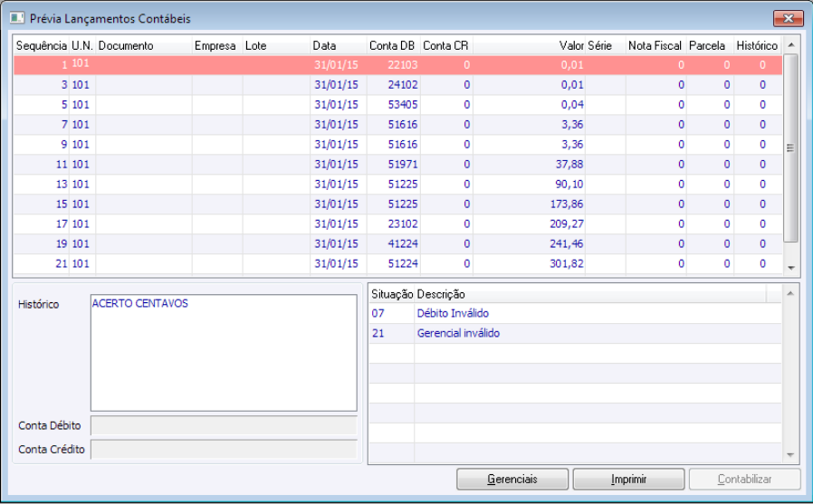
Task: Click the main grid vertical scrollbar thumb
Action: pos(790,147)
